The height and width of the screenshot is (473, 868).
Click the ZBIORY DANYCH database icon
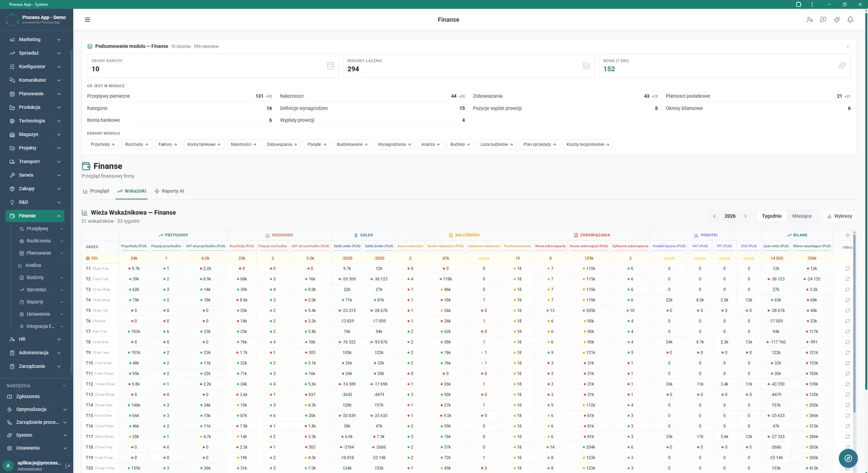pos(330,66)
